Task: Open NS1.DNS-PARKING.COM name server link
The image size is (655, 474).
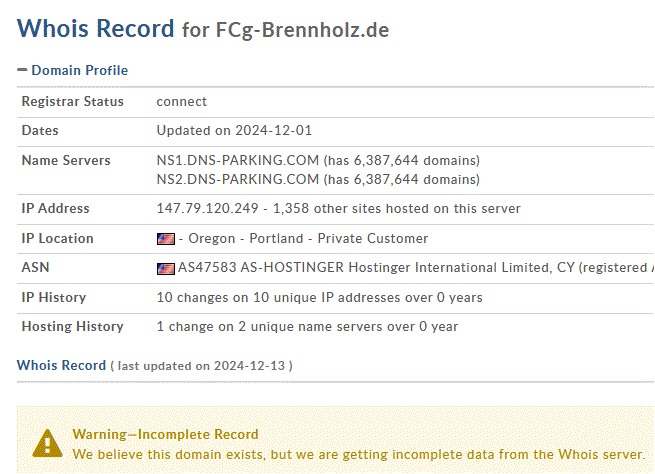Action: 238,160
